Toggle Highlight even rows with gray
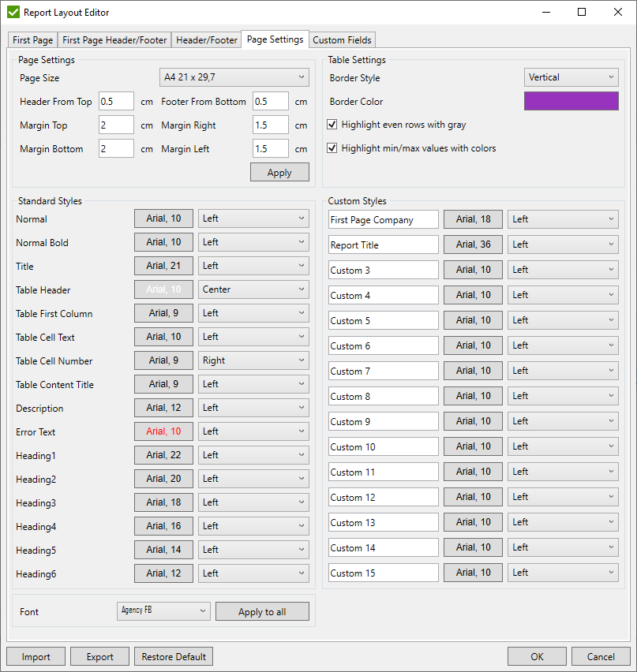 pyautogui.click(x=333, y=125)
